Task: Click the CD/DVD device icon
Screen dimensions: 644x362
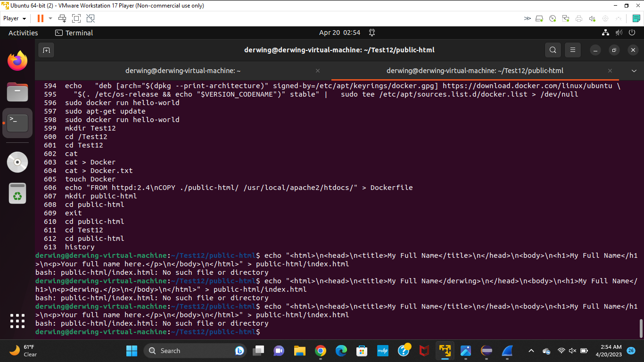Action: point(552,18)
